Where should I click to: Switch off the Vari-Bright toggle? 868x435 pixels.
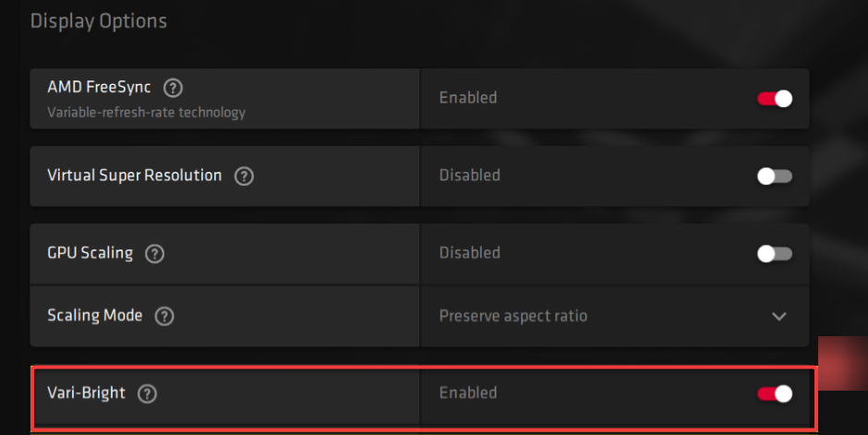pyautogui.click(x=775, y=393)
